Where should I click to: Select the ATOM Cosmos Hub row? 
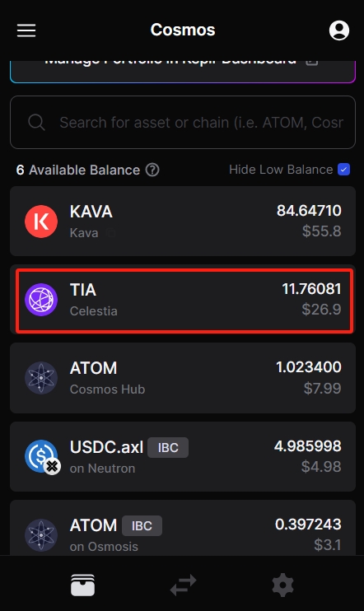tap(183, 378)
